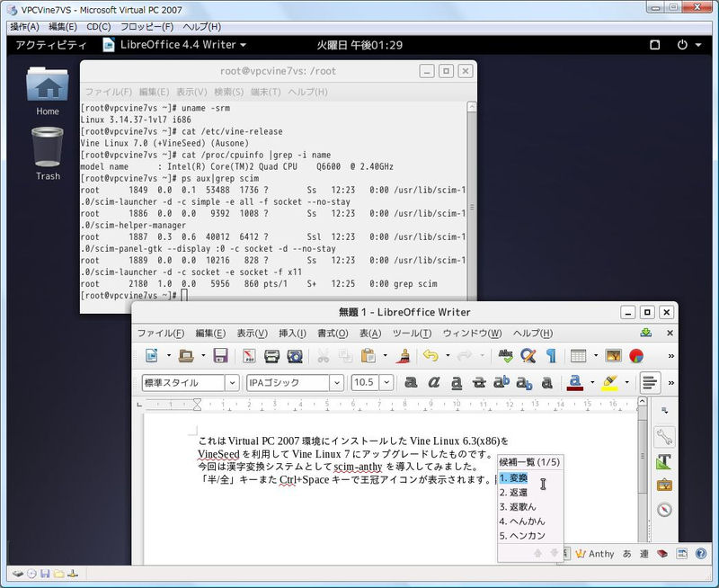
Task: Open the Writer 挿入(I) menu
Action: pyautogui.click(x=292, y=333)
